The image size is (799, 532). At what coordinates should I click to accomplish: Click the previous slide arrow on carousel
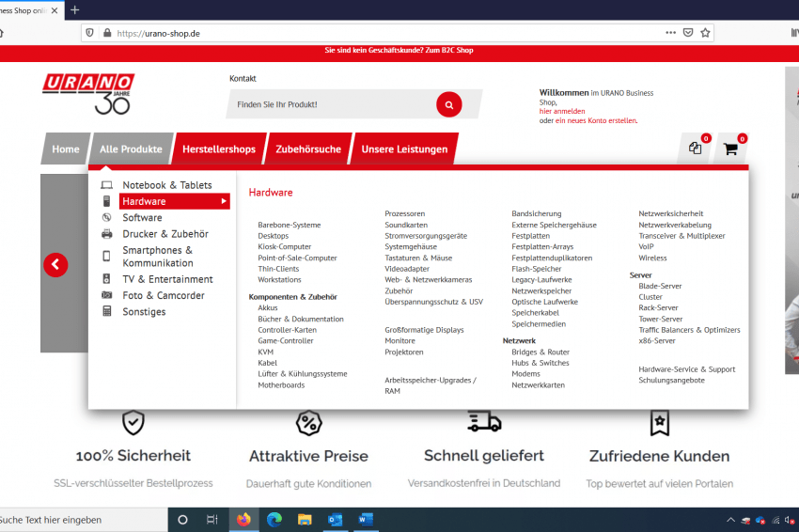point(55,264)
